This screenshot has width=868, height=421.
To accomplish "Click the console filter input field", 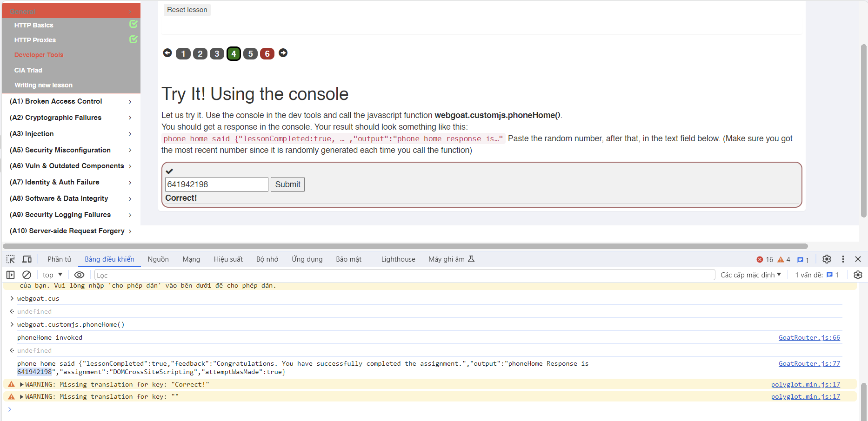I will coord(405,275).
